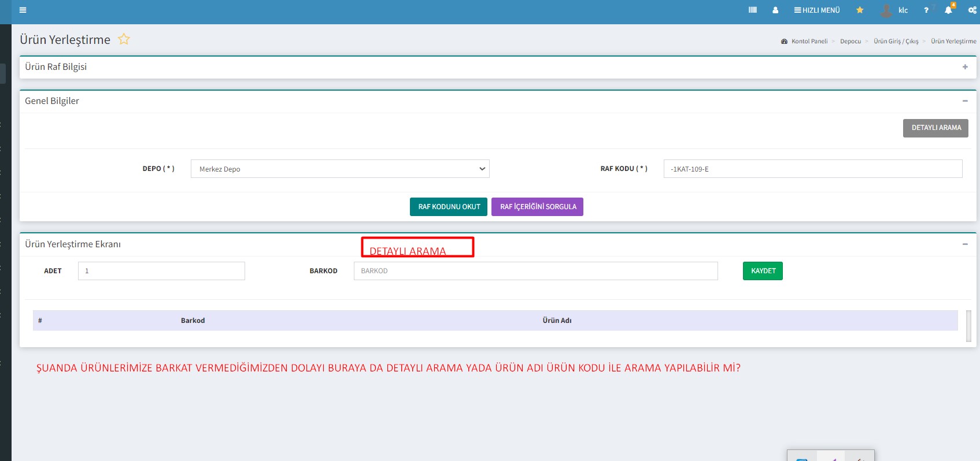Click the barcode icon in top bar

click(752, 10)
